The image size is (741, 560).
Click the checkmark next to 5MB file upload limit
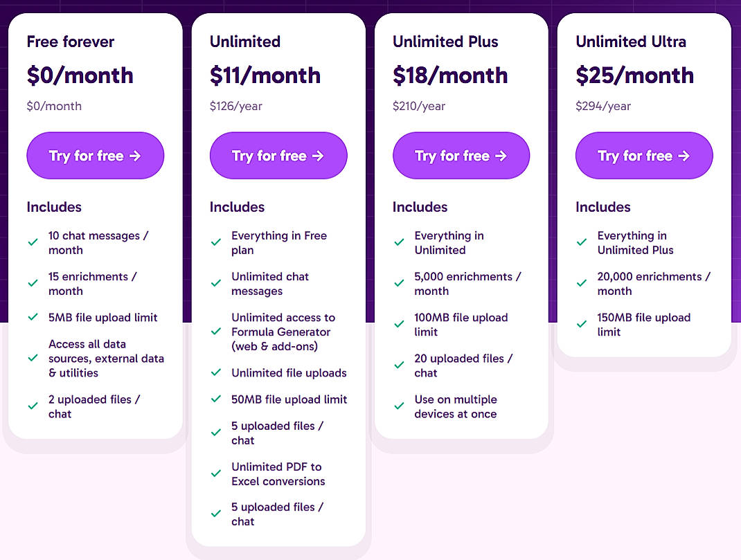tap(33, 317)
